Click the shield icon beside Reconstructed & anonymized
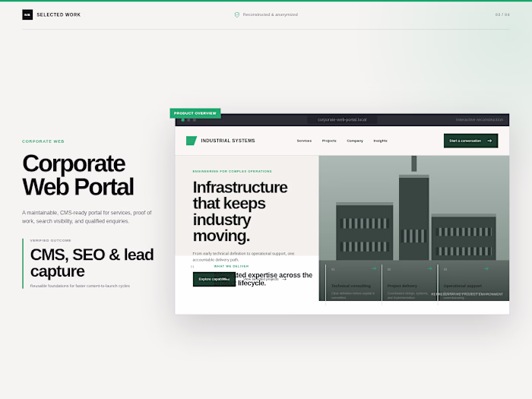The width and height of the screenshot is (532, 399). coord(237,14)
